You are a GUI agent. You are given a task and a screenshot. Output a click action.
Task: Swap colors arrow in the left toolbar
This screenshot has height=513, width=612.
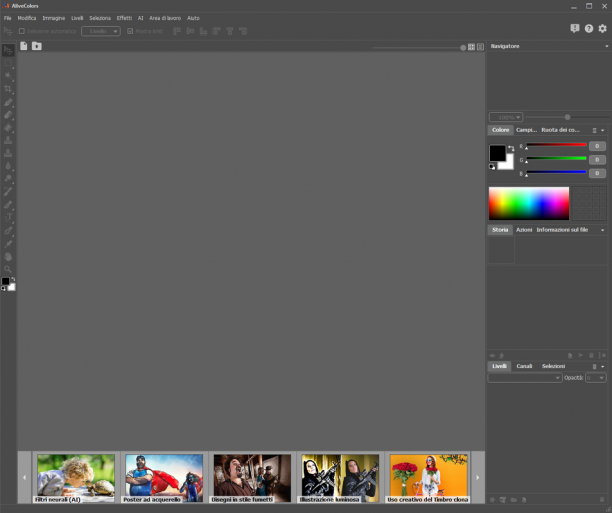pos(13,279)
